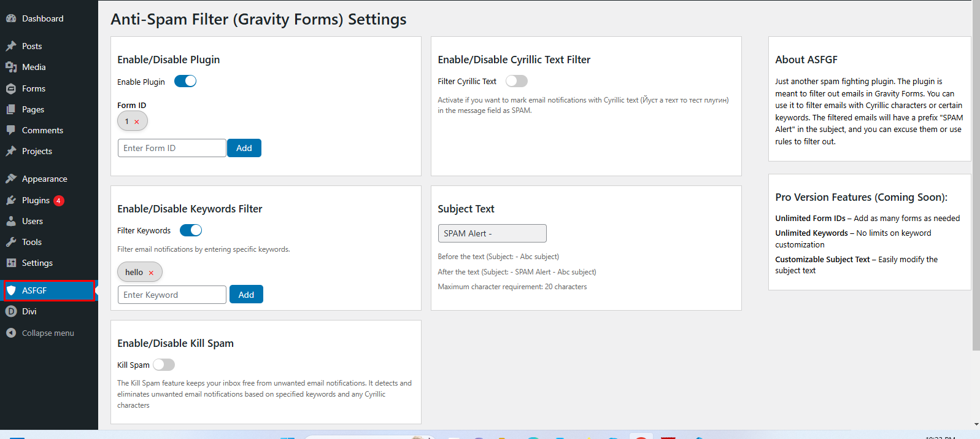The image size is (980, 439).
Task: Click the Projects pin icon
Action: coord(11,151)
